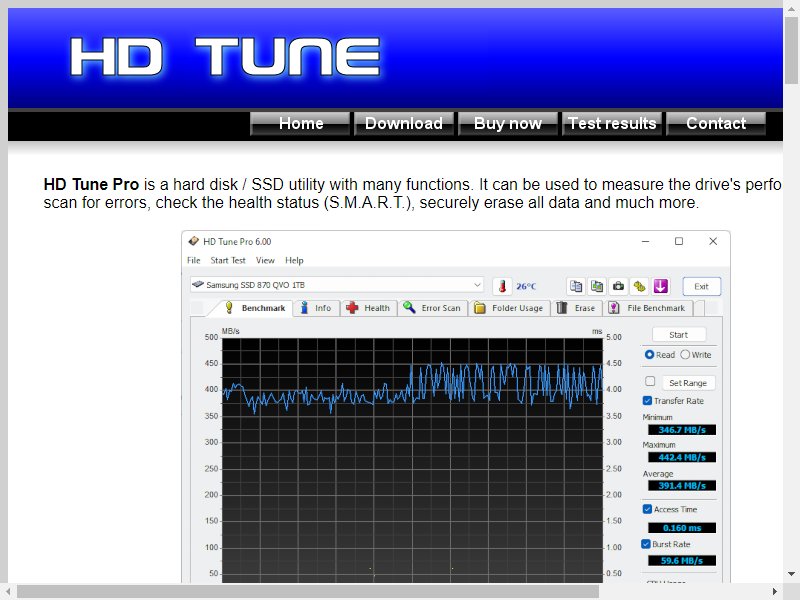Click the horizontal scrollbar thumb
This screenshot has height=600, width=800.
pos(308,592)
